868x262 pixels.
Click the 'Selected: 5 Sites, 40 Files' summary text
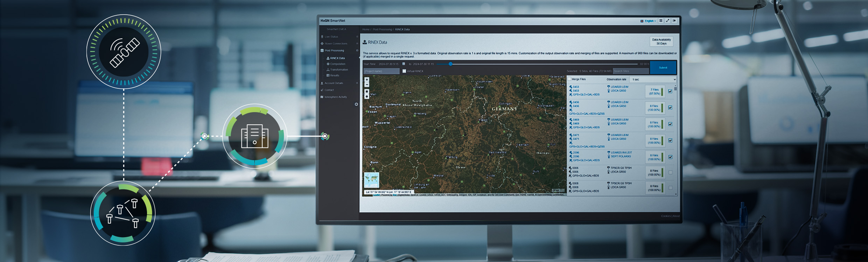(589, 71)
